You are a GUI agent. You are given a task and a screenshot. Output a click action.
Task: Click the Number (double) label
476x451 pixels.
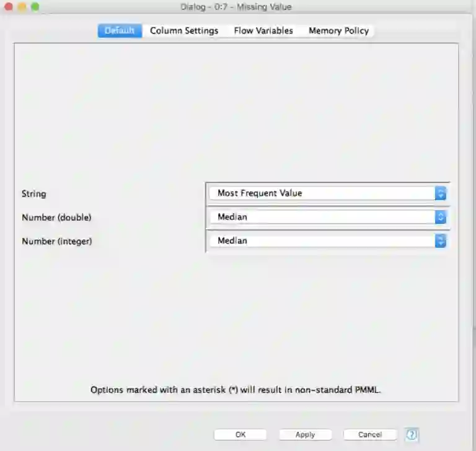coord(56,217)
